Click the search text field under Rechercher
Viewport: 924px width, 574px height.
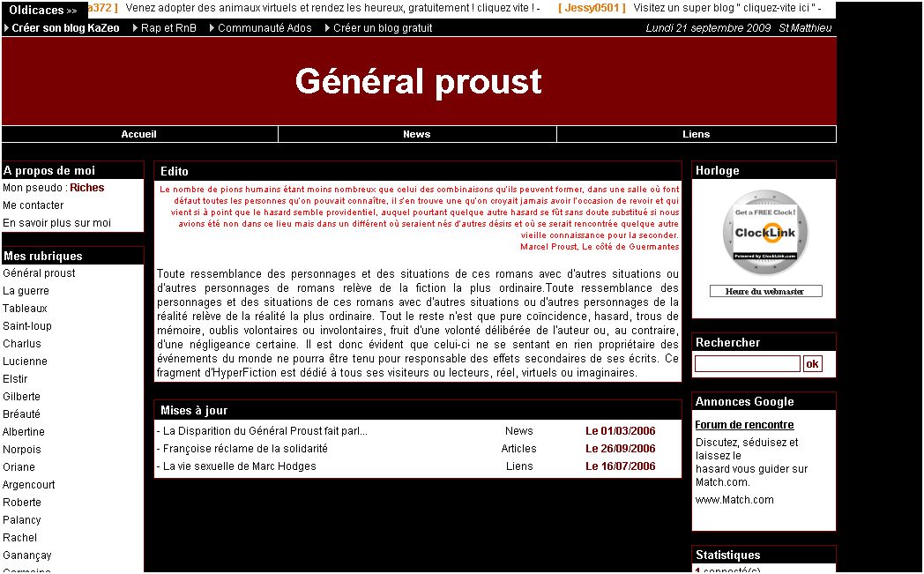(747, 364)
